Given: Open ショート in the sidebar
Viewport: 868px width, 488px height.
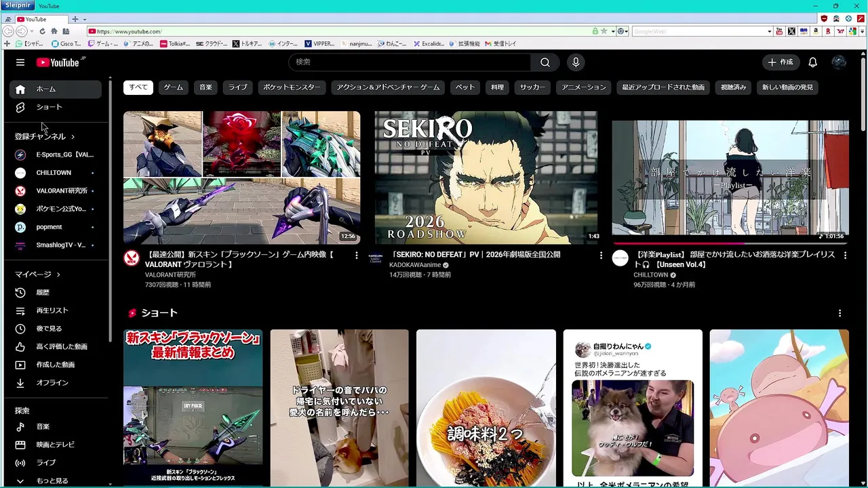Looking at the screenshot, I should (56, 107).
